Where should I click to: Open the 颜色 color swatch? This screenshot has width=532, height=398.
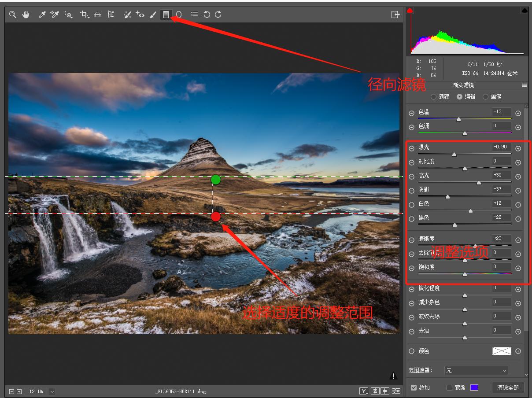click(502, 351)
